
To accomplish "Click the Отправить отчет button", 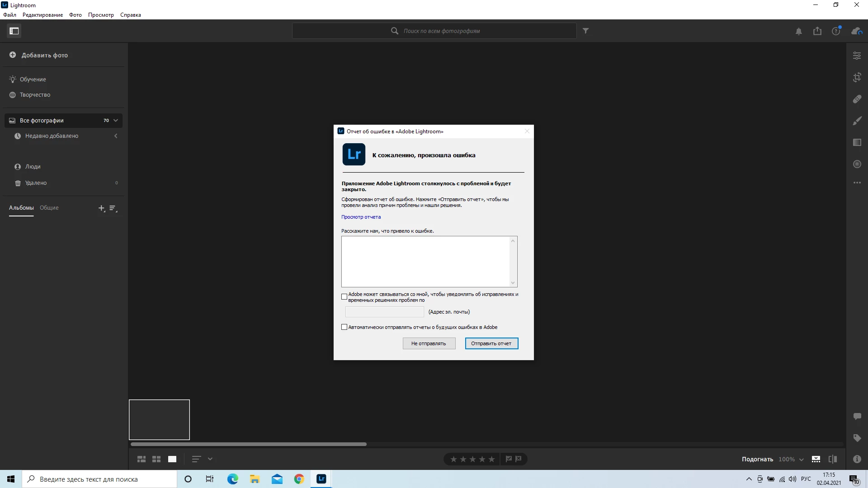I will tap(491, 343).
